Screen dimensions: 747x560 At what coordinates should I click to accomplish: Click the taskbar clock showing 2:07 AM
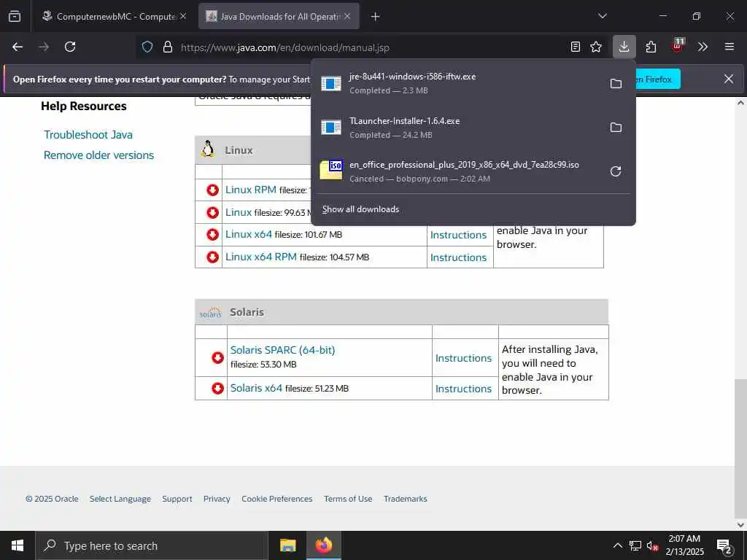tap(684, 545)
